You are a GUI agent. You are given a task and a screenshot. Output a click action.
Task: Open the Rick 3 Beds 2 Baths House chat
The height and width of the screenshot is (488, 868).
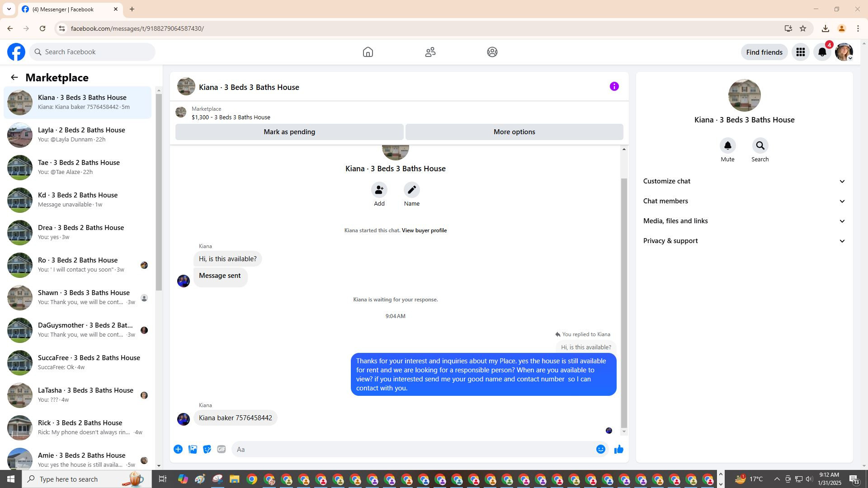[x=78, y=428]
